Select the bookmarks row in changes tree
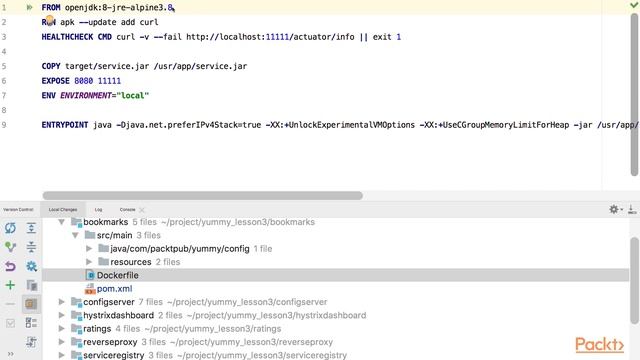This screenshot has width=640, height=360. (x=335, y=222)
